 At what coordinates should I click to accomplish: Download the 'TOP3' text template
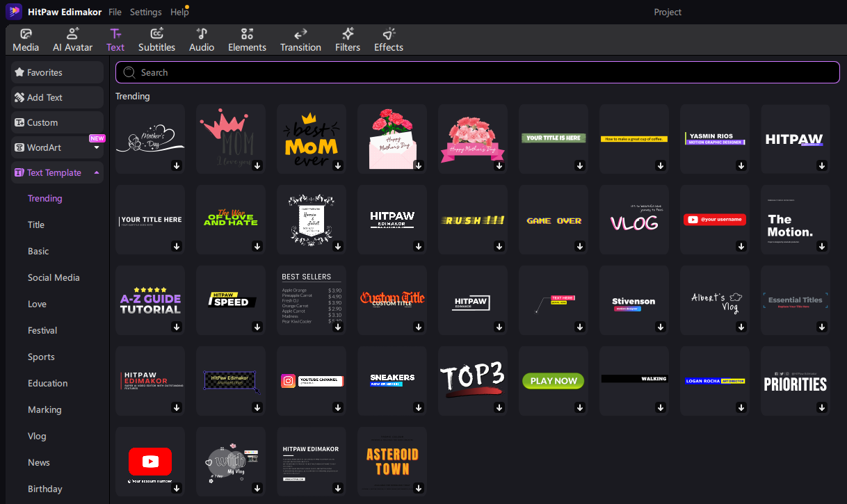click(499, 407)
